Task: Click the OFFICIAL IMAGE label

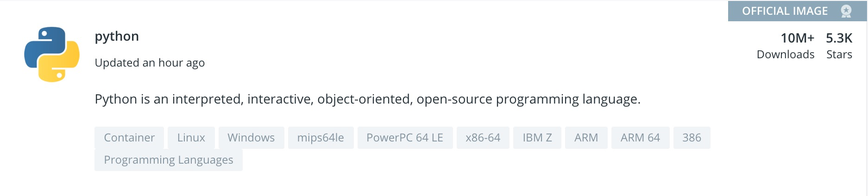Action: pyautogui.click(x=785, y=11)
